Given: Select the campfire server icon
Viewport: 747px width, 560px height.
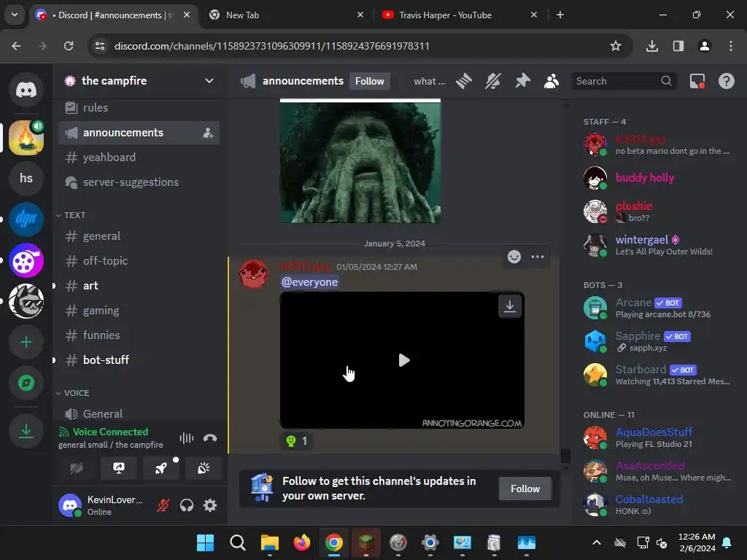Looking at the screenshot, I should point(26,138).
